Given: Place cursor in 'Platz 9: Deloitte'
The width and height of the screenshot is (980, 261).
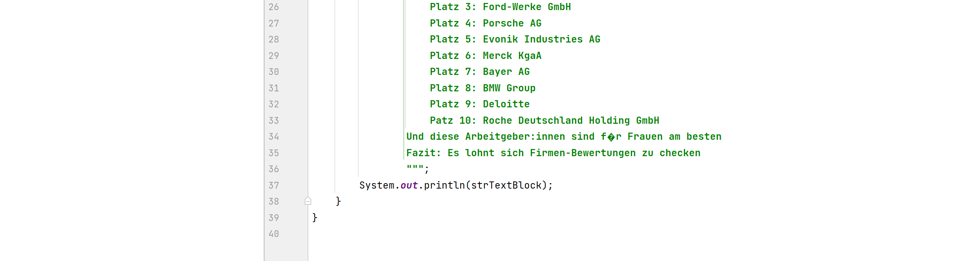Looking at the screenshot, I should coord(479,104).
